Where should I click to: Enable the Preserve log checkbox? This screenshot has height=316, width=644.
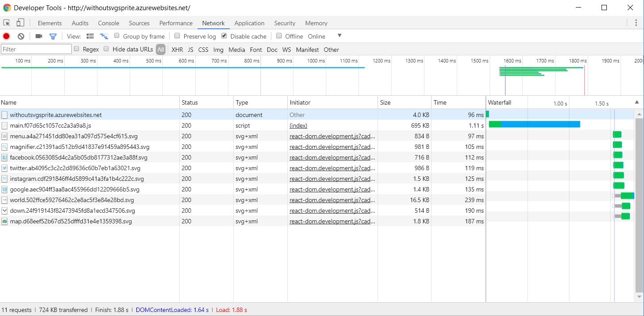coord(177,36)
